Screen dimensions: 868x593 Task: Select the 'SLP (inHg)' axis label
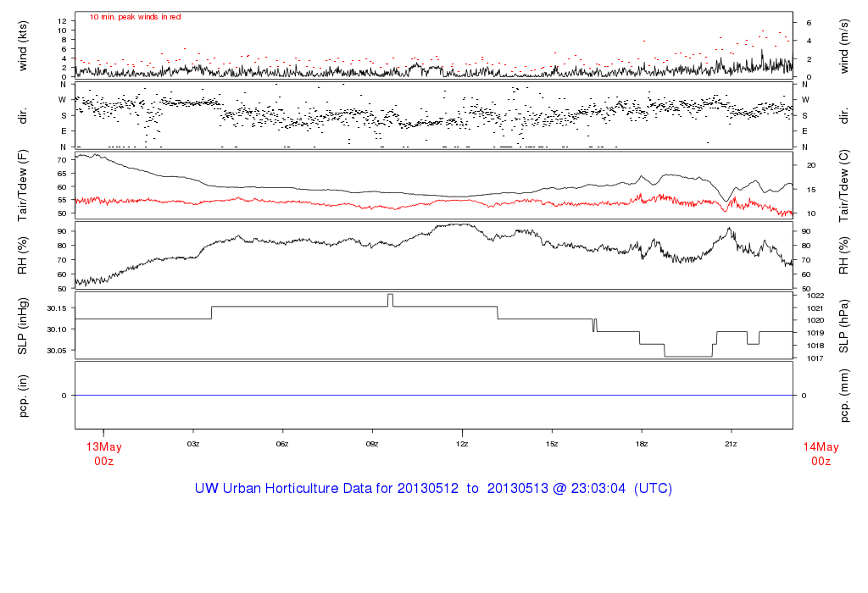point(23,326)
